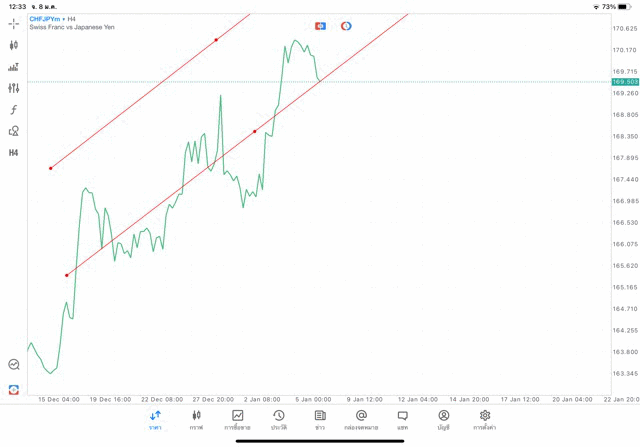Select the upper red trendline anchor point
Image resolution: width=640 pixels, height=447 pixels.
[x=216, y=40]
